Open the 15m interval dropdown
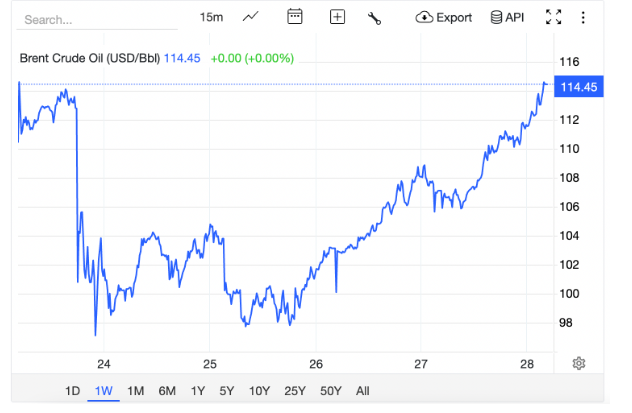Viewport: 632px width, 413px height. tap(211, 17)
